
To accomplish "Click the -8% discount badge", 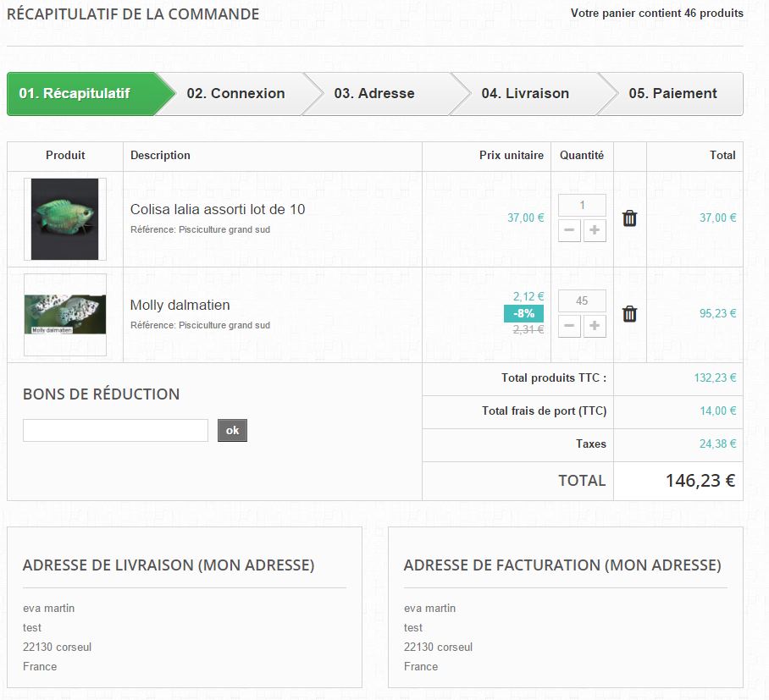I will (523, 314).
